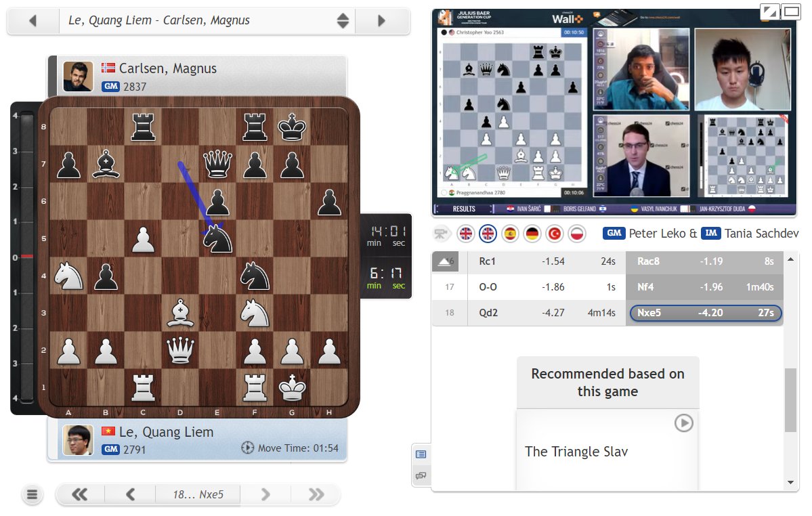Go to the previous game with the left arrow
This screenshot has height=516, width=812.
coord(33,21)
